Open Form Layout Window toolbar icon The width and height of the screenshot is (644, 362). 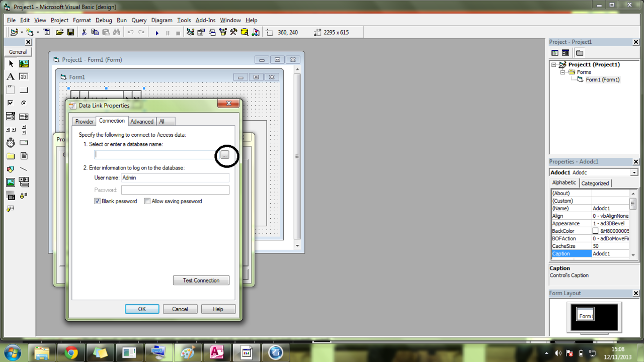coord(212,32)
